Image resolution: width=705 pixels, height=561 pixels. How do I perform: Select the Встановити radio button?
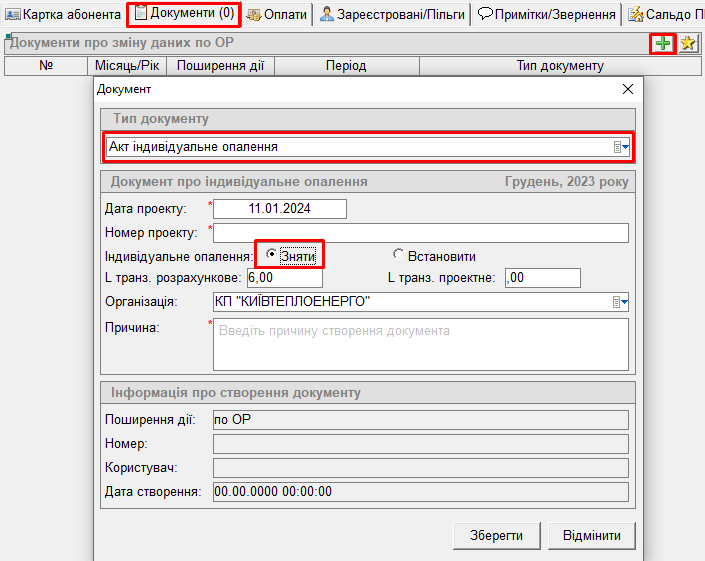(x=399, y=255)
